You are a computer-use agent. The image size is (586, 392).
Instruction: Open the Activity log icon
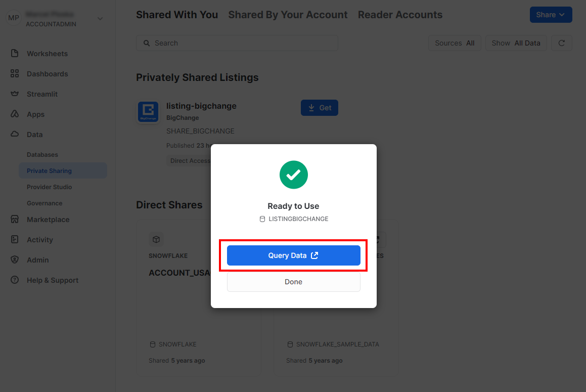click(x=15, y=240)
